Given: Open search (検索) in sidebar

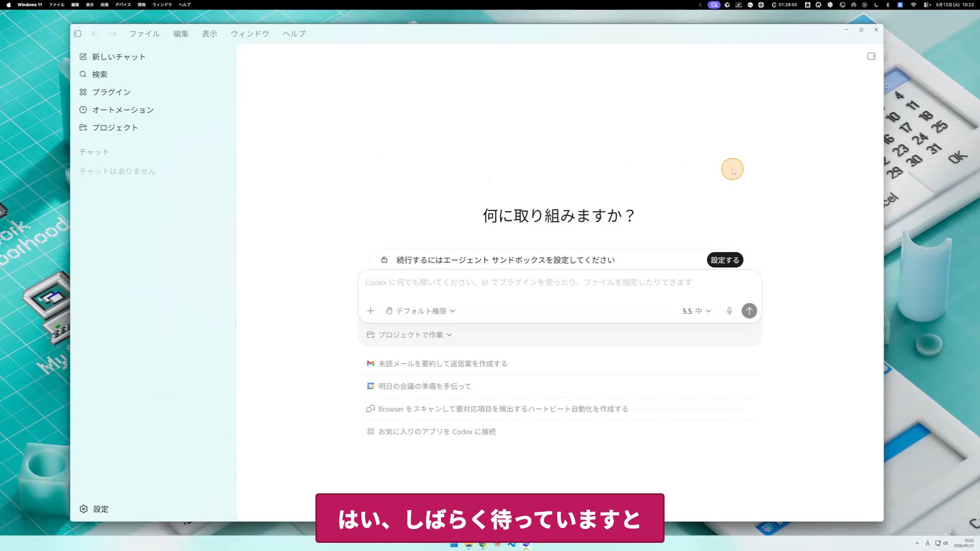Looking at the screenshot, I should [x=93, y=74].
